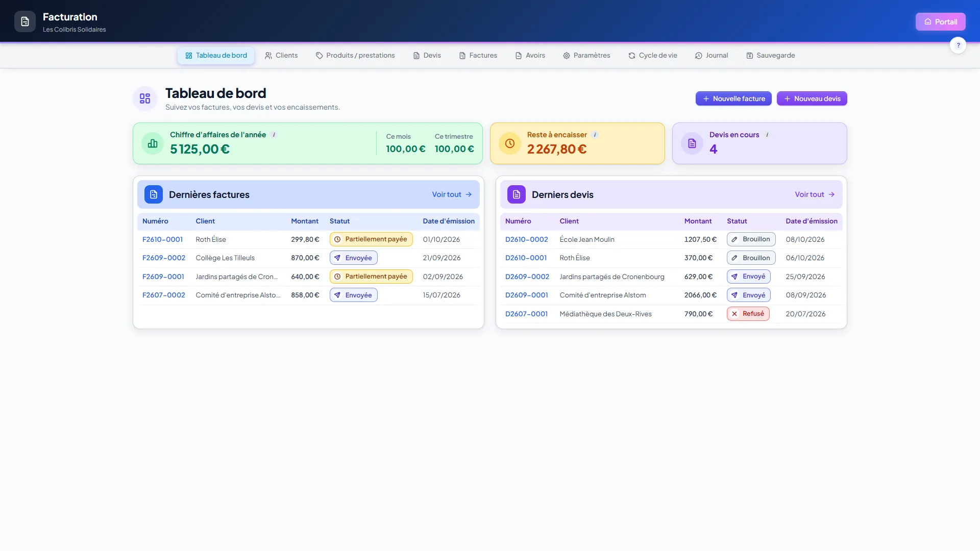This screenshot has height=551, width=980.
Task: Go to Produits / prestations tab
Action: 355,56
